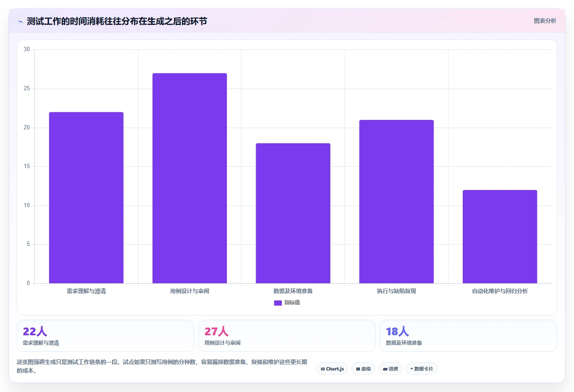Open the 18人 data card
This screenshot has height=392, width=574.
(x=468, y=336)
